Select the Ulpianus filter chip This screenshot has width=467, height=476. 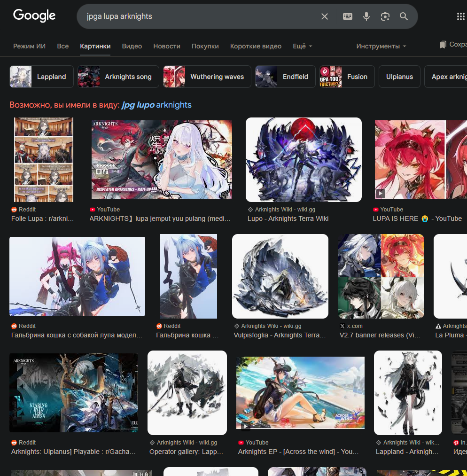pyautogui.click(x=399, y=77)
